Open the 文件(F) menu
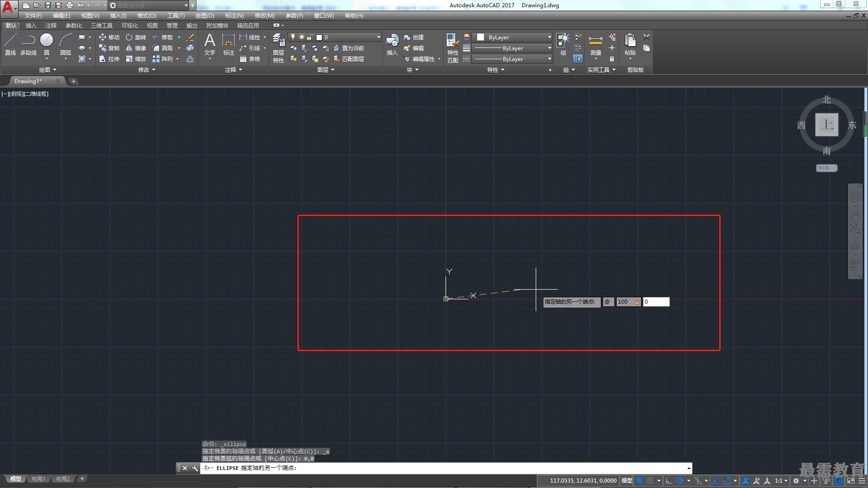The width and height of the screenshot is (868, 488). coord(33,16)
